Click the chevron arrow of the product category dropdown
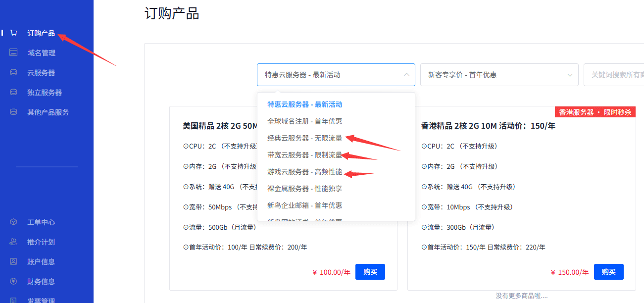 pos(406,75)
